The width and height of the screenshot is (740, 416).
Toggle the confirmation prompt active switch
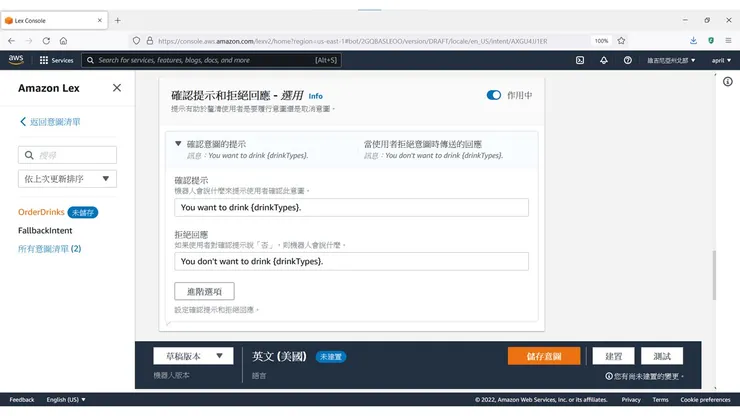[x=494, y=95]
